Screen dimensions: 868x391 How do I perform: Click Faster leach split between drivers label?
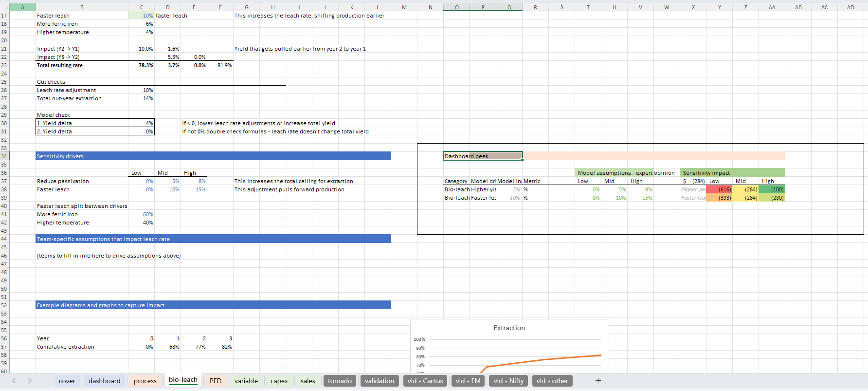(x=82, y=206)
